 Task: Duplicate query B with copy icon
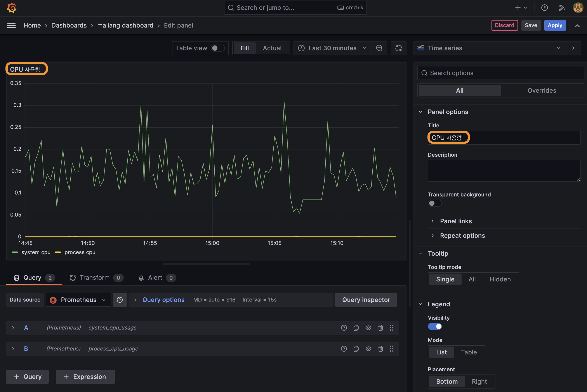[x=356, y=349]
